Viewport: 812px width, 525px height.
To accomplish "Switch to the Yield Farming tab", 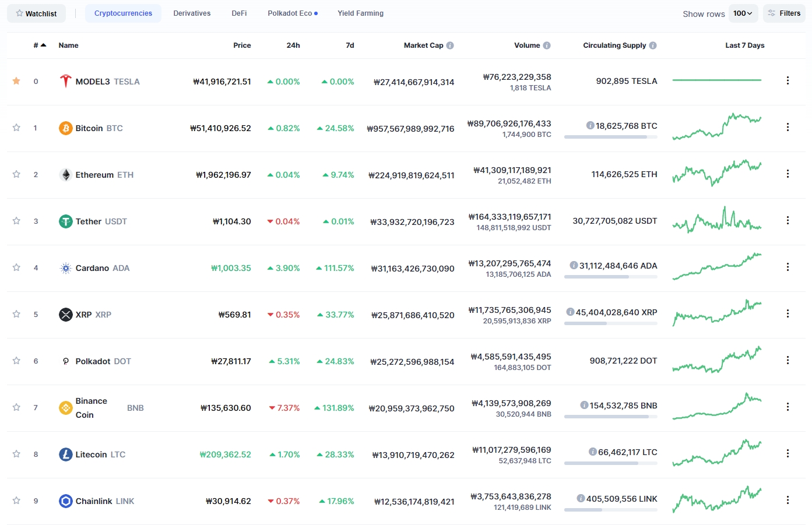I will (360, 13).
